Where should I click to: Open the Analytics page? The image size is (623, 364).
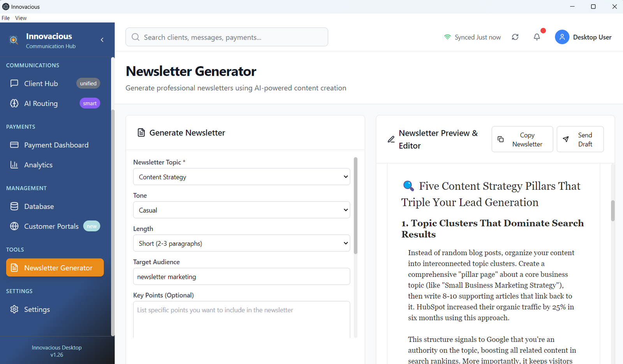point(38,165)
